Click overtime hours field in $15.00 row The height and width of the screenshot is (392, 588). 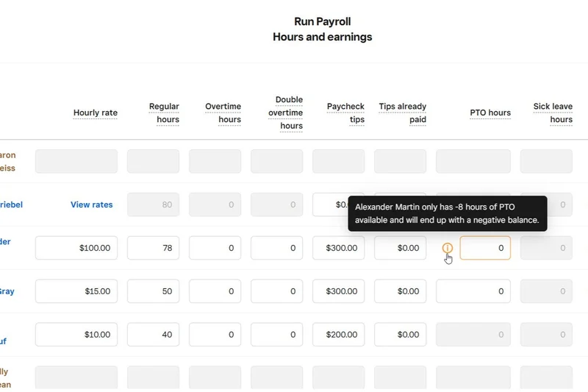pyautogui.click(x=215, y=291)
